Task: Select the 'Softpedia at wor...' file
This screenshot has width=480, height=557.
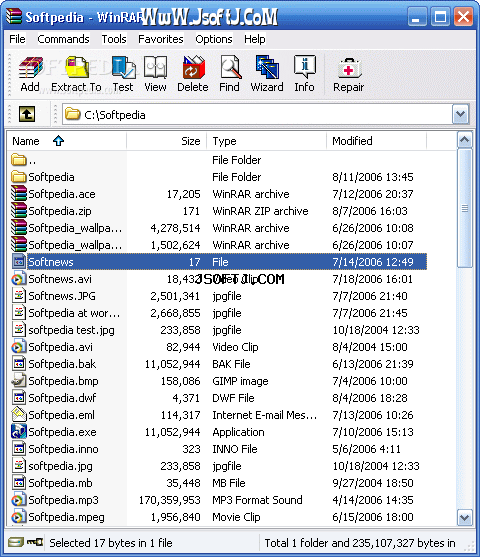Action: (x=74, y=313)
